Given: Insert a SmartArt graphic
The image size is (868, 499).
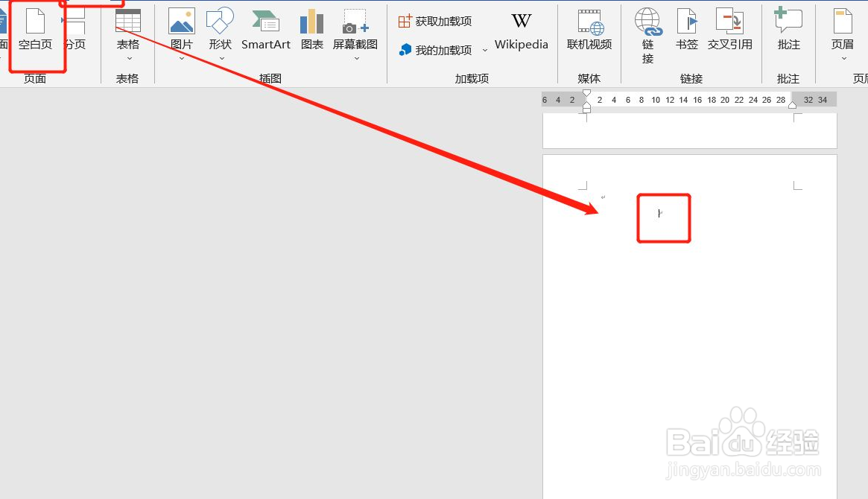Looking at the screenshot, I should (266, 29).
